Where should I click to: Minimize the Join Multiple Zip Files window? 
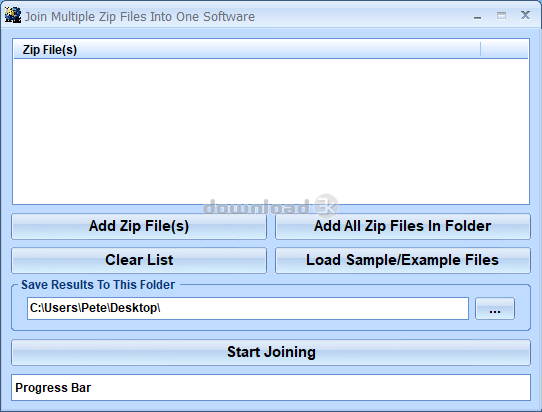[x=477, y=16]
